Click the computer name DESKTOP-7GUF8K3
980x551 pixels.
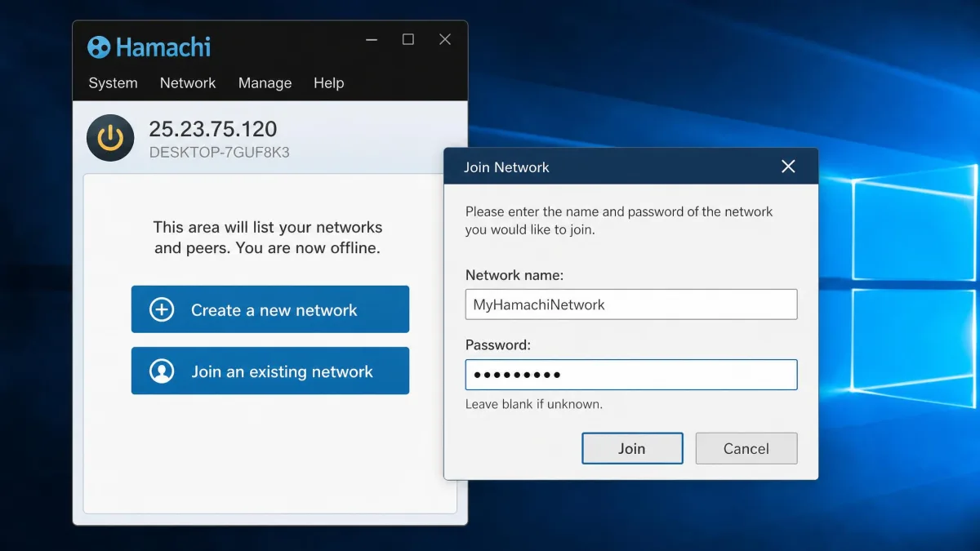219,152
